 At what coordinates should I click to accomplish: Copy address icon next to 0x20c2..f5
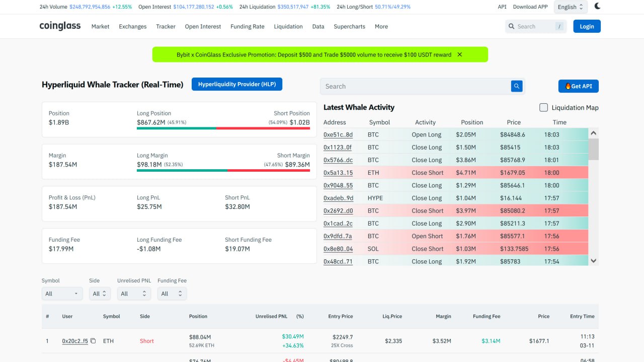tap(93, 341)
